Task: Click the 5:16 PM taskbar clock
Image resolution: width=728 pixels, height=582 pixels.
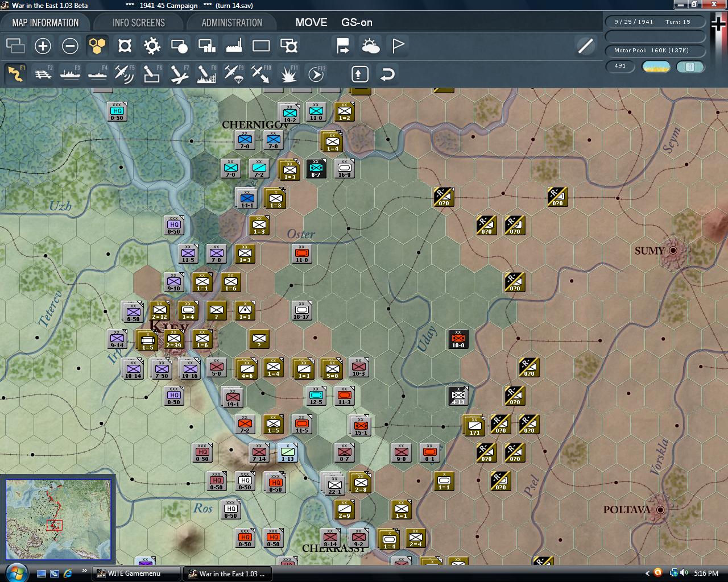Action: tap(706, 573)
